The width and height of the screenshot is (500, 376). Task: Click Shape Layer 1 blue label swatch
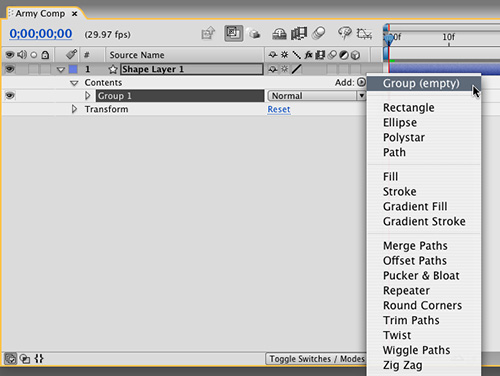73,69
